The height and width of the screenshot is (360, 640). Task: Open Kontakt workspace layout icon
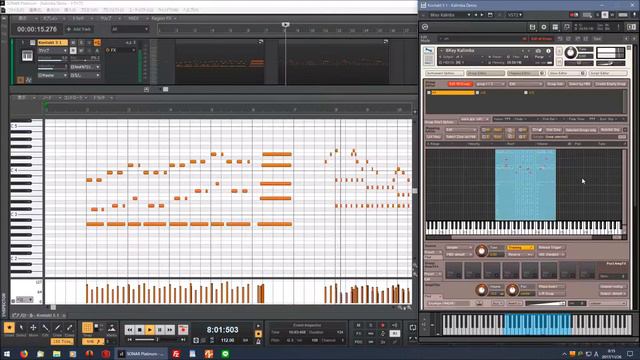click(x=555, y=27)
